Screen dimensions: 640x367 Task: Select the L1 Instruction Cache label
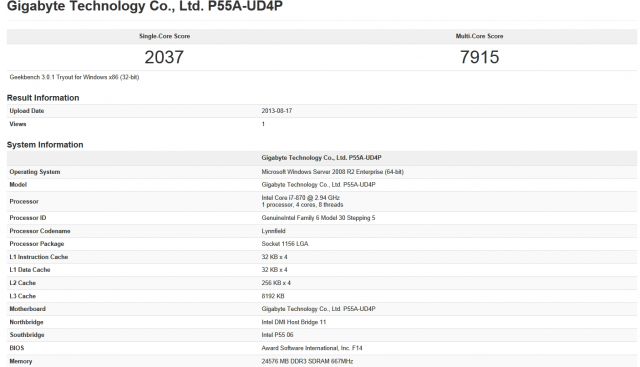pos(39,257)
